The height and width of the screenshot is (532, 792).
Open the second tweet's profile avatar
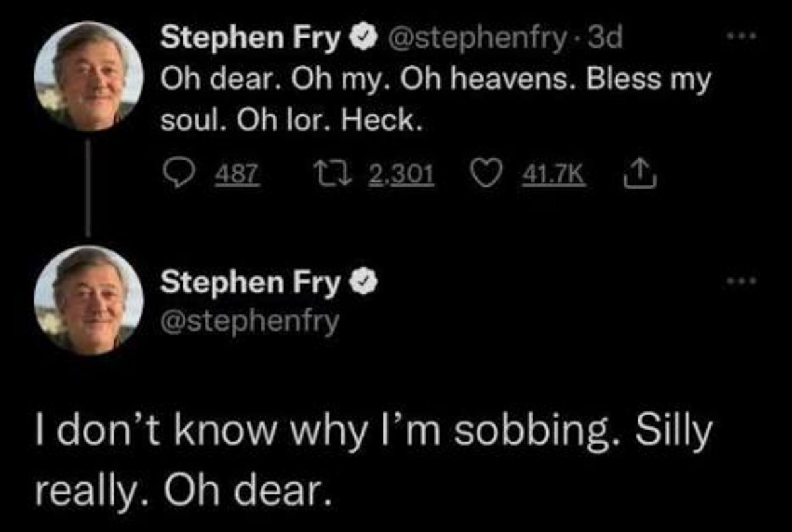[88, 301]
